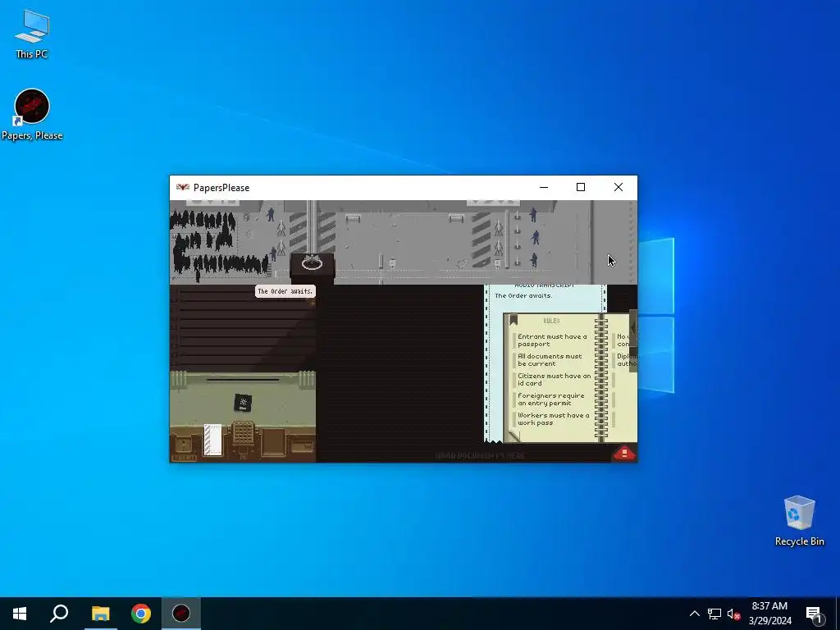Click the brown drawer panel on the desk
This screenshot has width=840, height=630.
273,441
